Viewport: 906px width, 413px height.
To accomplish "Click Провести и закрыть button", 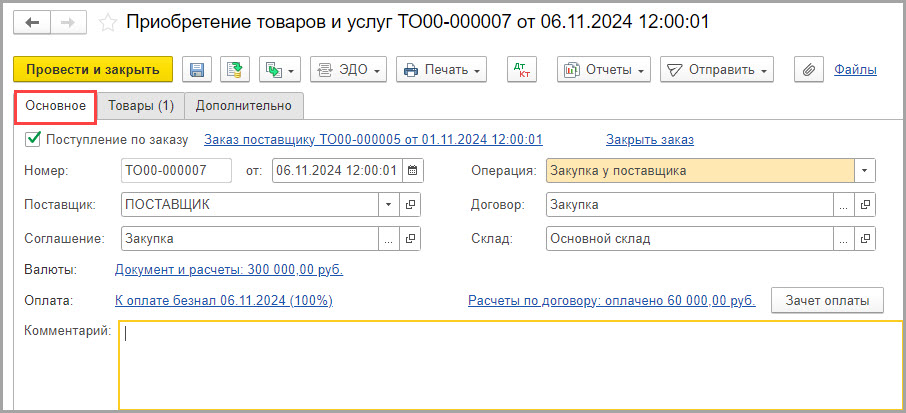I will [93, 70].
